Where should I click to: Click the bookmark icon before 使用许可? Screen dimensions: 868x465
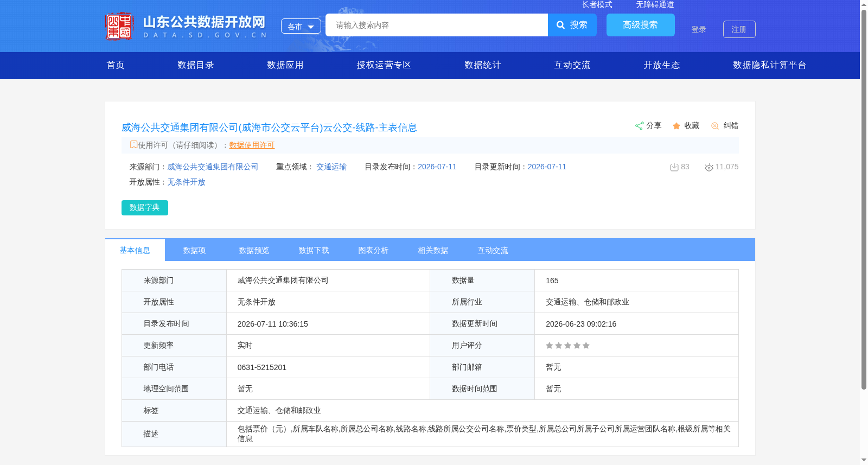[133, 144]
